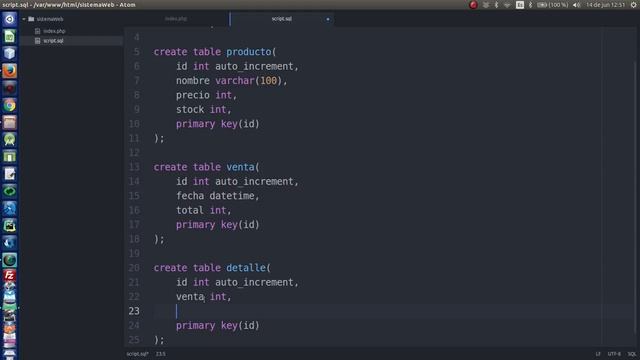Click the script.sql file icon in the tree
The height and width of the screenshot is (360, 640).
38,41
